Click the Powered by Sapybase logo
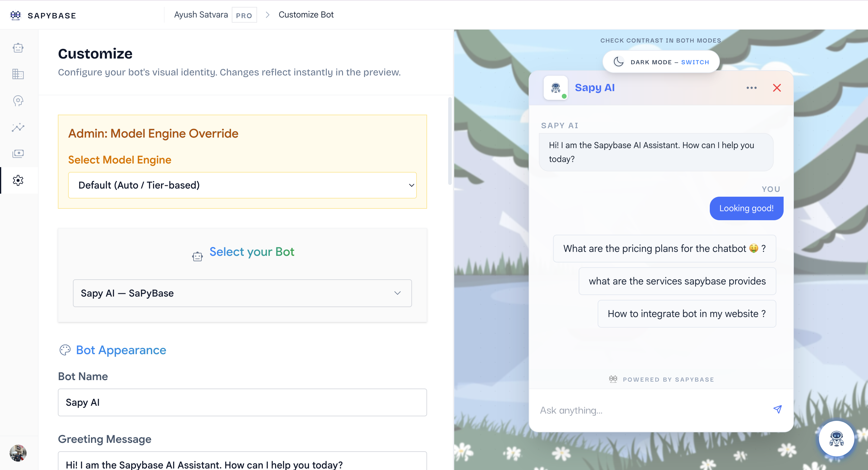 point(613,379)
